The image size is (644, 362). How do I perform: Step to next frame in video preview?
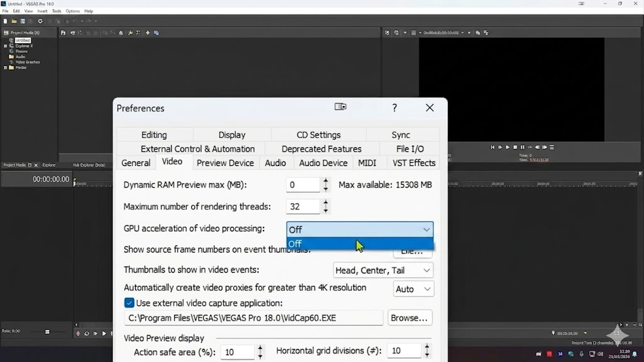point(545,147)
